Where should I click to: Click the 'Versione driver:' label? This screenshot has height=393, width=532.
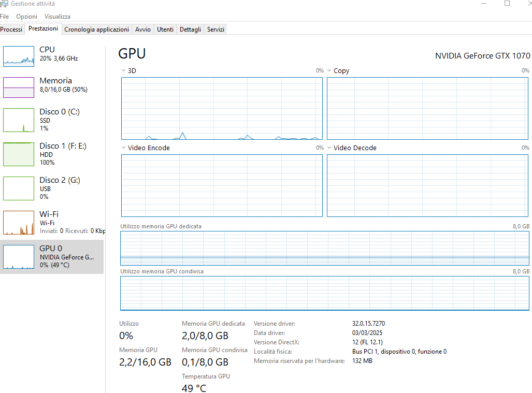[x=274, y=324]
